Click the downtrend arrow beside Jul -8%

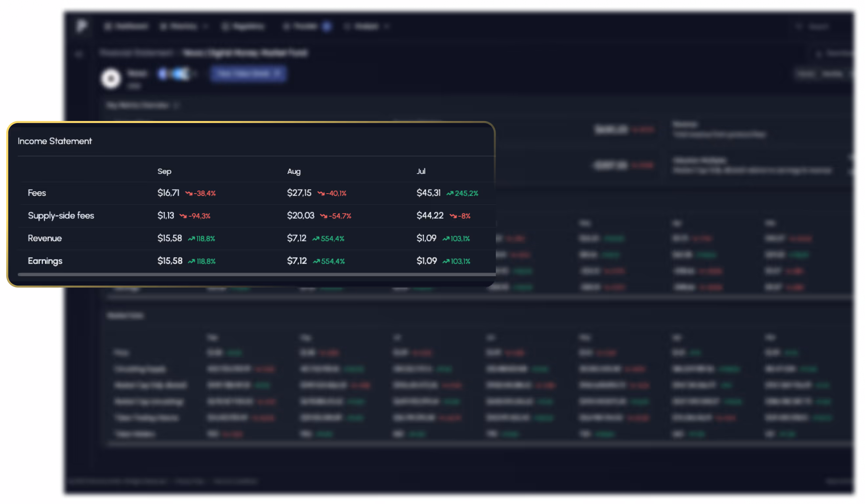point(453,216)
